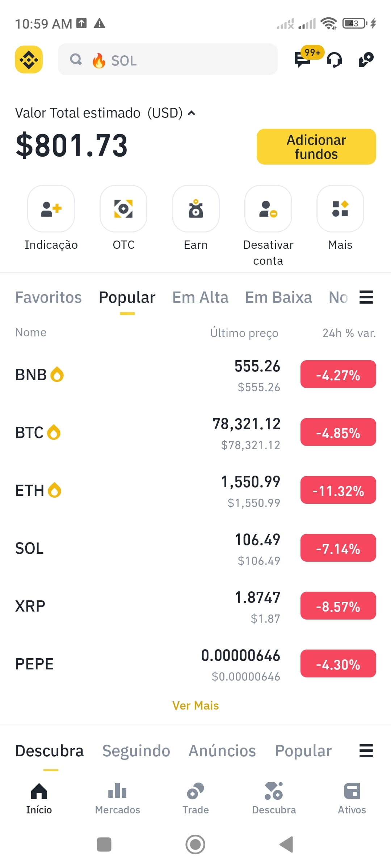
Task: Tap the Desativar conta icon
Action: coord(268,209)
